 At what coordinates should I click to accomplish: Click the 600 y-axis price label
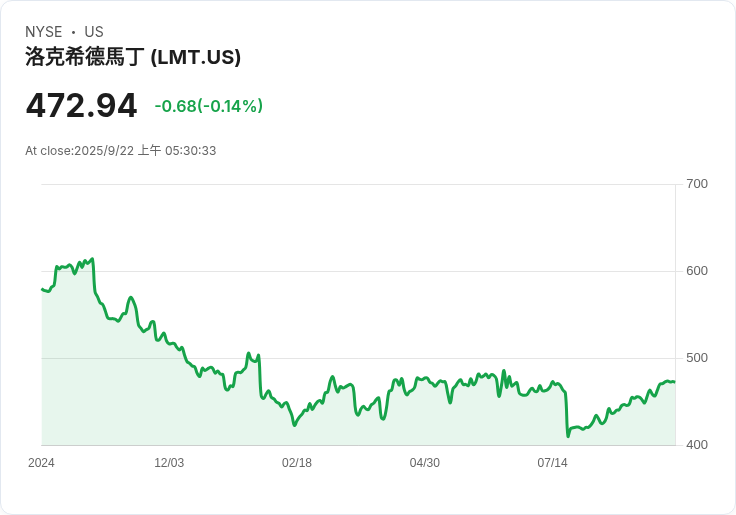coord(697,271)
